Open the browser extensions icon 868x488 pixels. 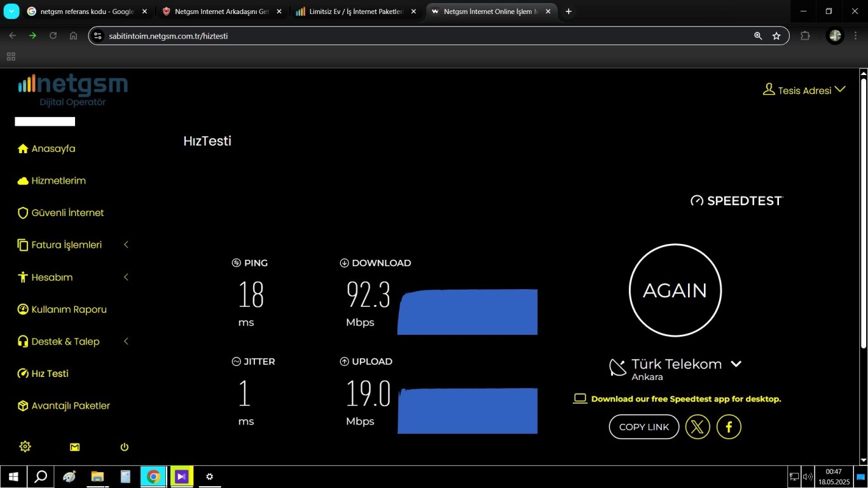click(805, 36)
